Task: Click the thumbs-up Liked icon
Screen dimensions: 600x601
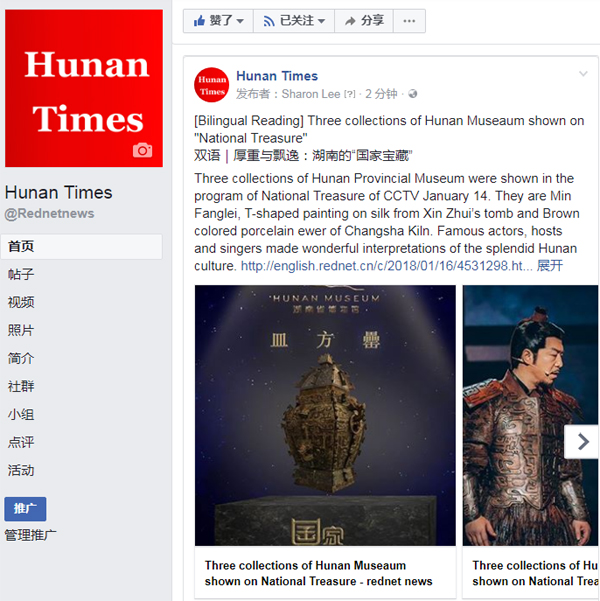Action: tap(199, 21)
